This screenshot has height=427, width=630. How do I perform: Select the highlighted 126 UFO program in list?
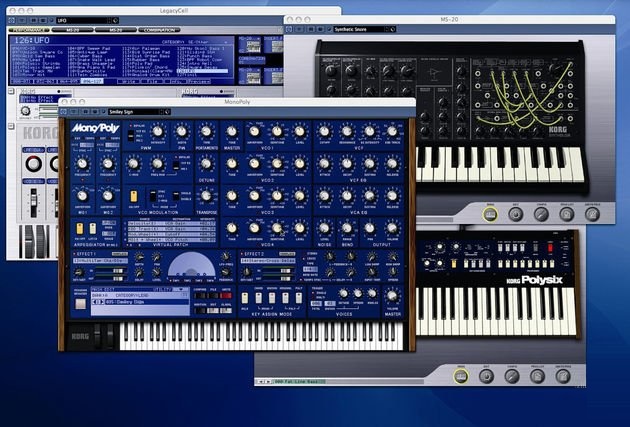(x=202, y=72)
